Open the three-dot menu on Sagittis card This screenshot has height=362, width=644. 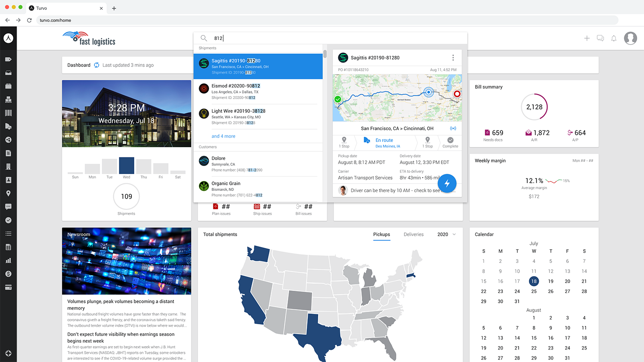(453, 57)
